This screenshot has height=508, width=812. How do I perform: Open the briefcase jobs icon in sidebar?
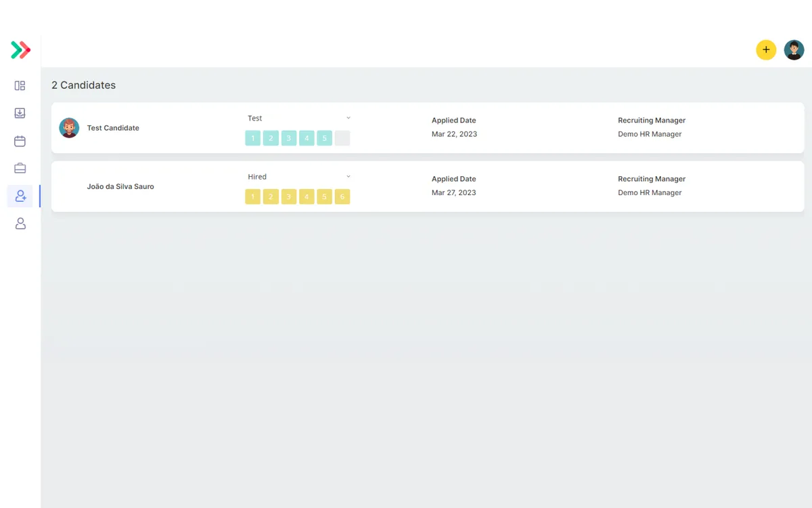point(20,168)
